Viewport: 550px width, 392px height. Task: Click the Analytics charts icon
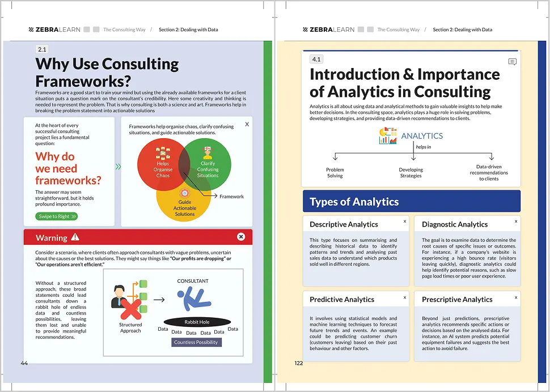click(x=388, y=135)
